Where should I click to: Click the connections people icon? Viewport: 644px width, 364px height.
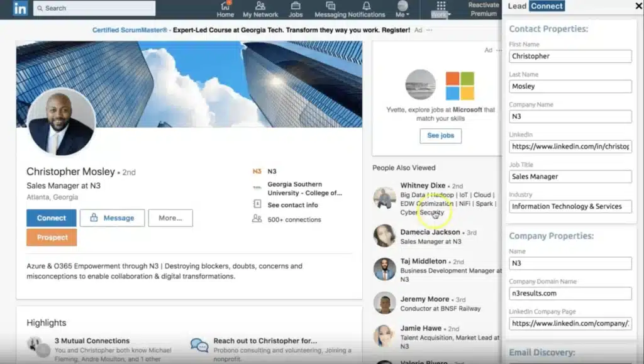point(257,219)
